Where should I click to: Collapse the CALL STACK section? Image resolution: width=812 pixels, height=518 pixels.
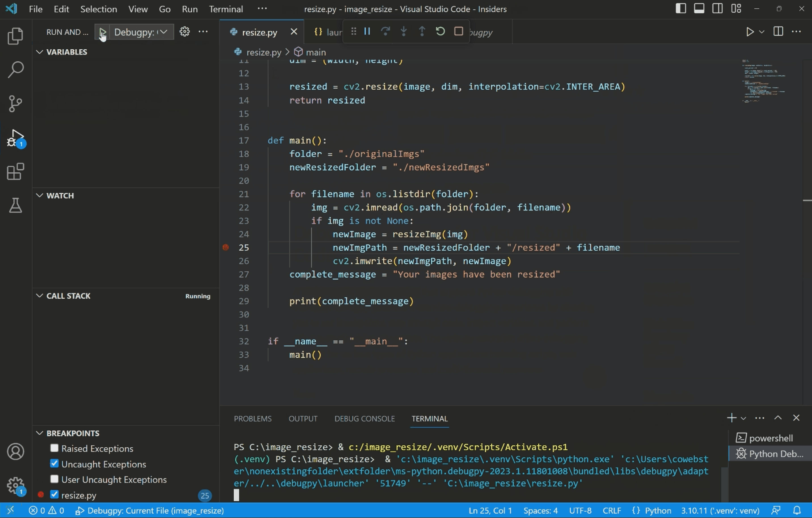(39, 296)
